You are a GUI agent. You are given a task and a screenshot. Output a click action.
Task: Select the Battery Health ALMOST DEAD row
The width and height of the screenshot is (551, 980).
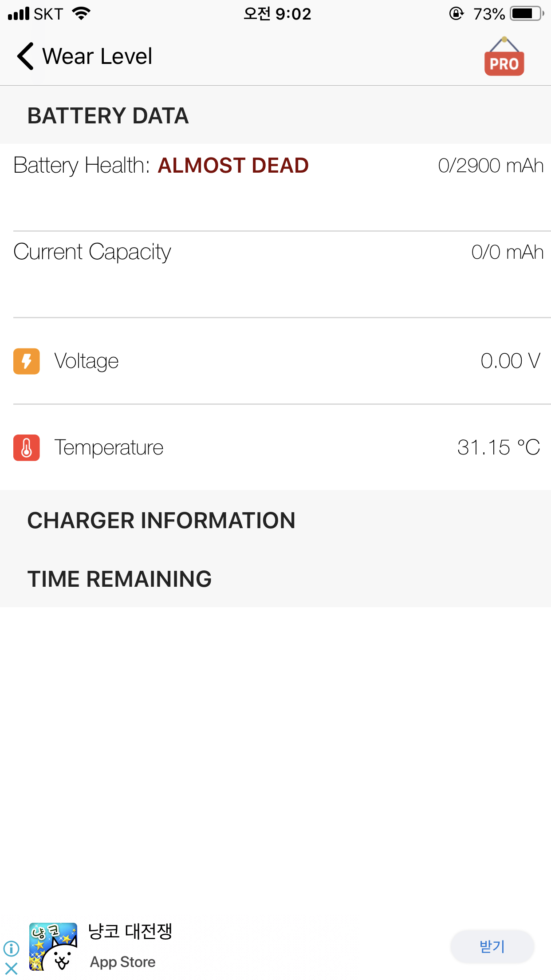pyautogui.click(x=275, y=187)
